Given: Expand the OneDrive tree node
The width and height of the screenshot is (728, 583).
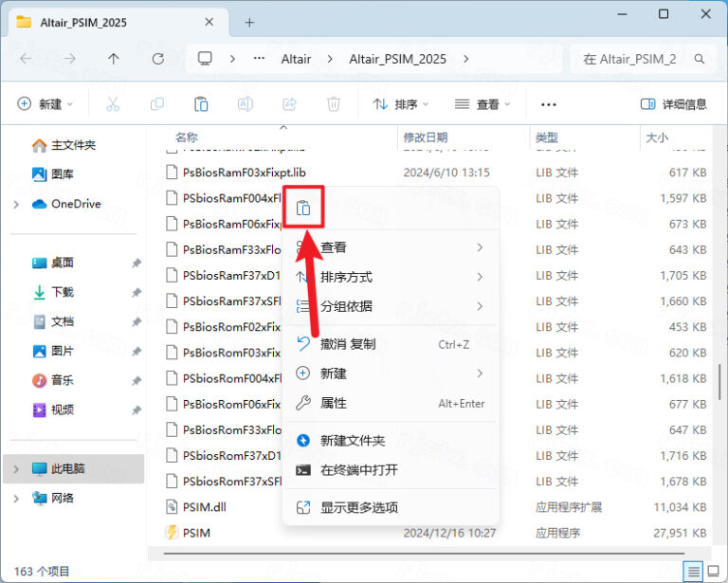Looking at the screenshot, I should point(16,204).
